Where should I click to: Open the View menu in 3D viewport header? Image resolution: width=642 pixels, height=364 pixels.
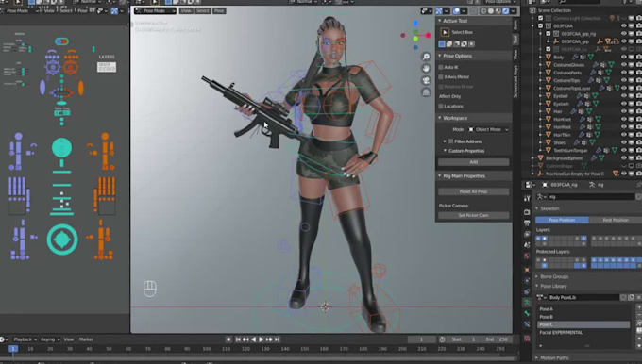pyautogui.click(x=186, y=11)
